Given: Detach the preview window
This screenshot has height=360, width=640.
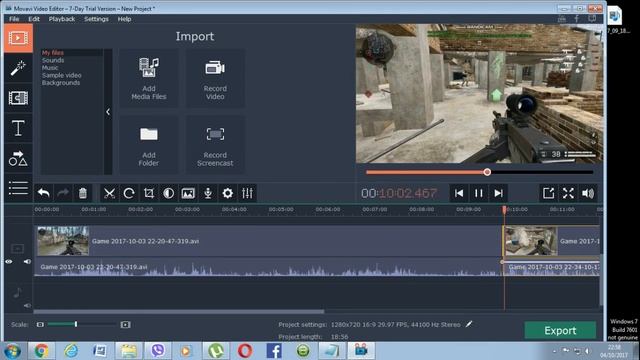Looking at the screenshot, I should (x=548, y=193).
